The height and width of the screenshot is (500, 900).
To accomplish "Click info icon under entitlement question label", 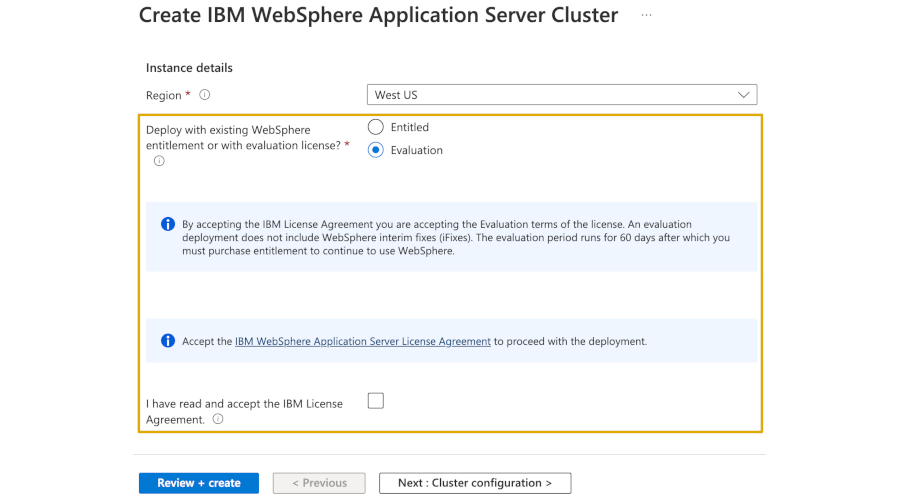I will (159, 161).
